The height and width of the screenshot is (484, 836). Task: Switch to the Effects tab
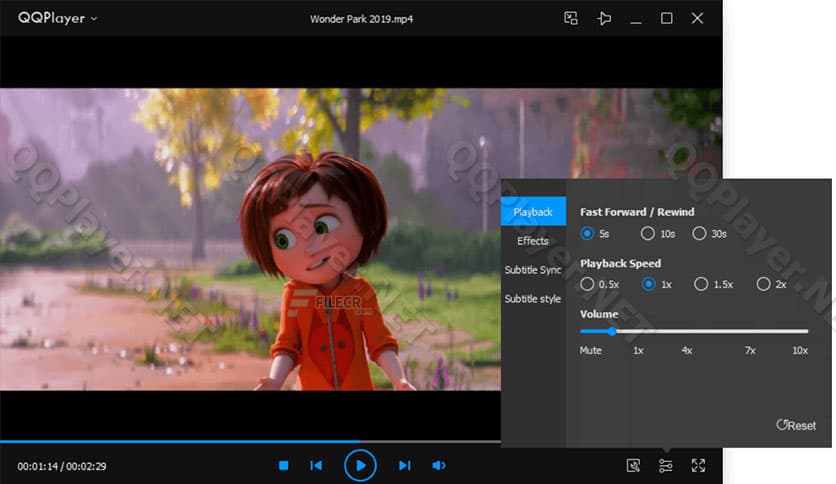click(533, 240)
